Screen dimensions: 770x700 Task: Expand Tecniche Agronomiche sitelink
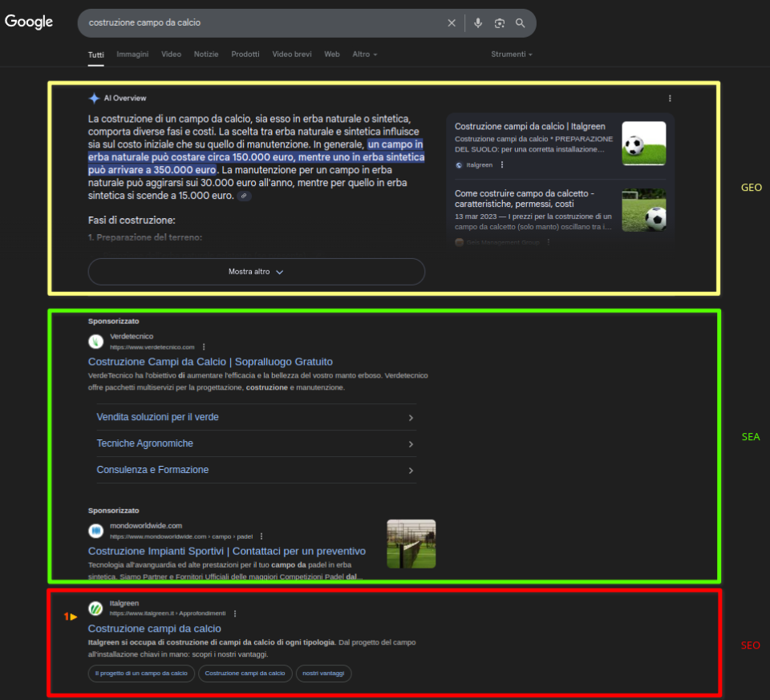click(x=257, y=443)
